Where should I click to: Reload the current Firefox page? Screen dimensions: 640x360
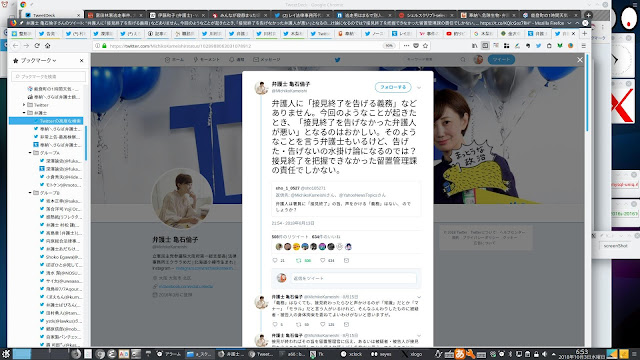37,46
